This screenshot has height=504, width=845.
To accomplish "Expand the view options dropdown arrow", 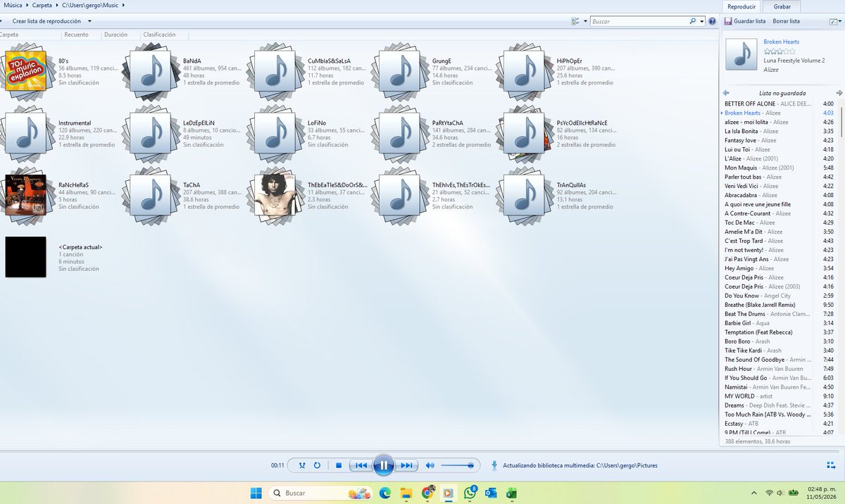I will (x=585, y=22).
